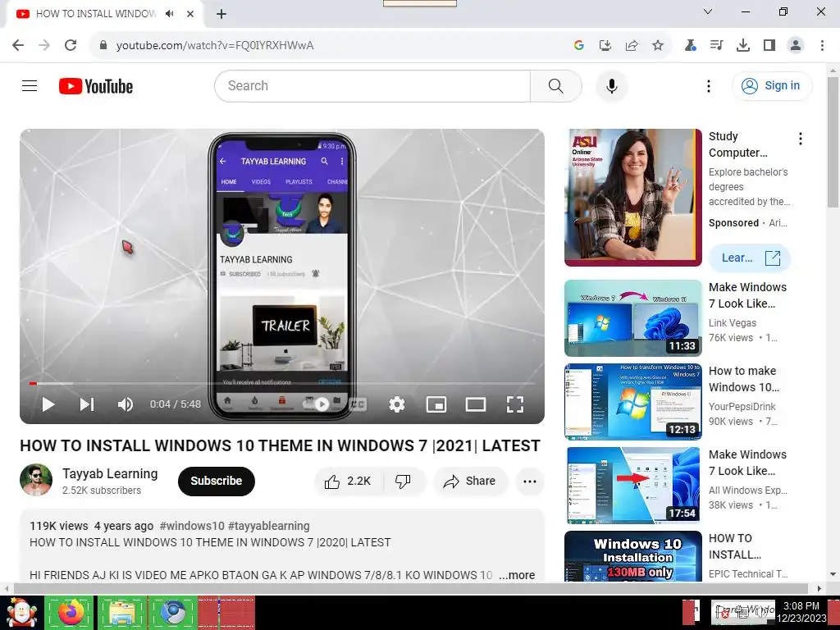Open the 11:33 Link Vegas video thumbnail
The height and width of the screenshot is (630, 840).
pos(632,318)
